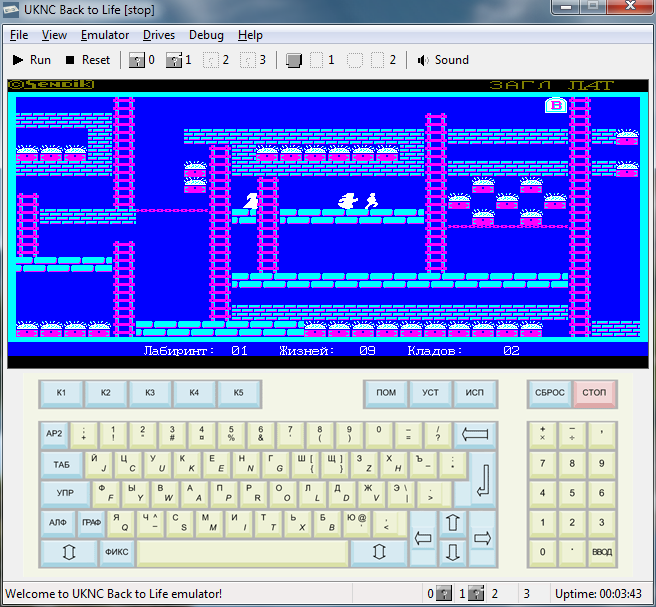Click the K2 function key

105,393
